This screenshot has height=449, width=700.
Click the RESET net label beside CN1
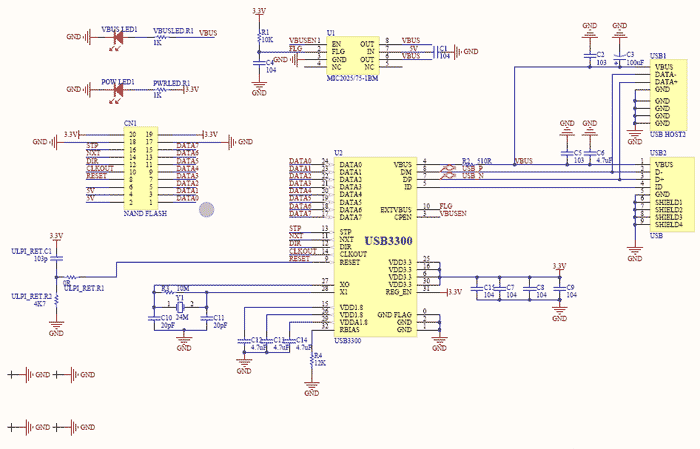coord(96,176)
